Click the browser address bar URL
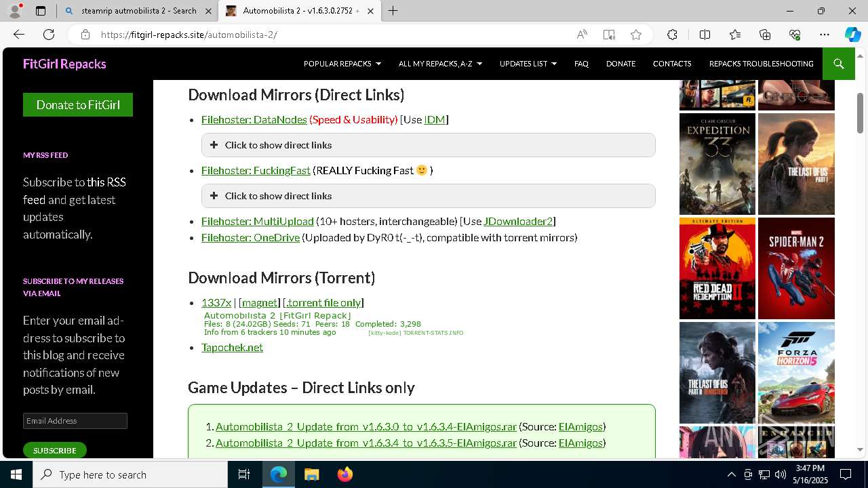Screen dimensions: 868x488 tap(189, 35)
